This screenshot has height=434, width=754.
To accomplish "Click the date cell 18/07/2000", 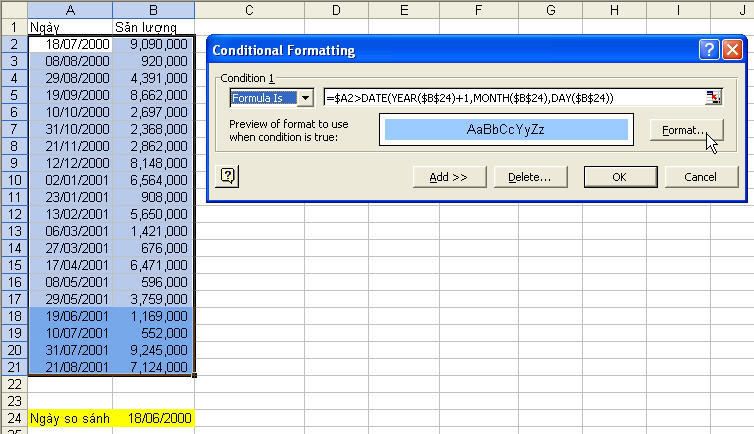I will coord(70,44).
